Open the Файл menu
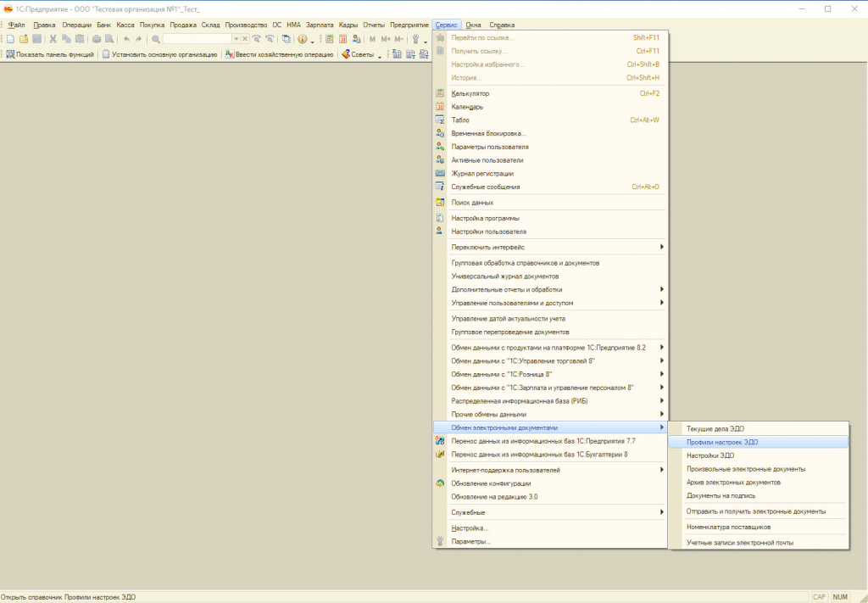This screenshot has width=868, height=603. point(17,25)
